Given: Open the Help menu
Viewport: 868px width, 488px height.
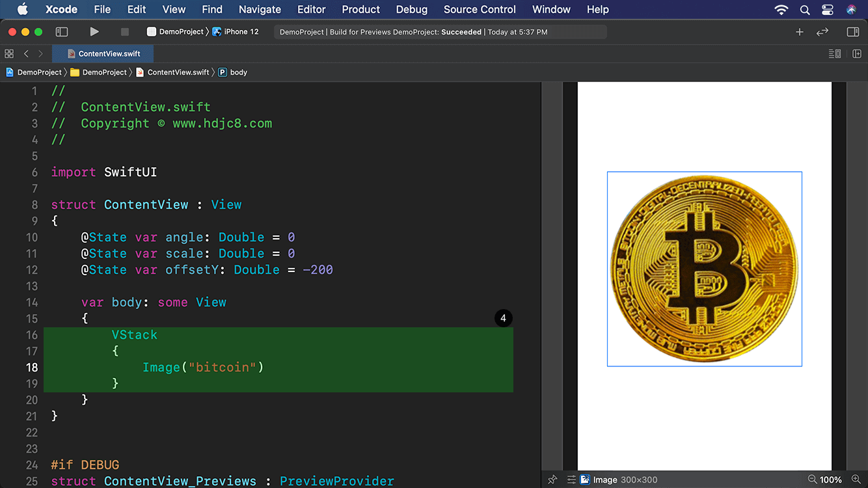Looking at the screenshot, I should (x=597, y=9).
